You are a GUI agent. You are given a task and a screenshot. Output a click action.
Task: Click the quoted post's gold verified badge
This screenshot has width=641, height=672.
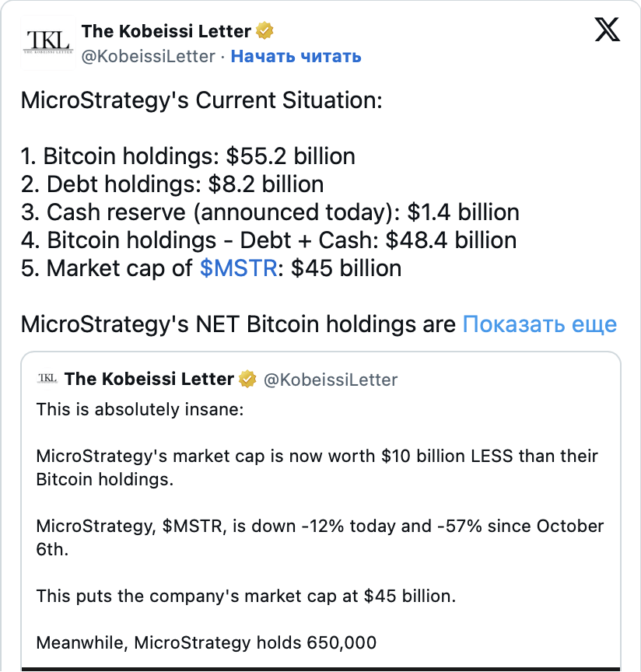coord(248,379)
